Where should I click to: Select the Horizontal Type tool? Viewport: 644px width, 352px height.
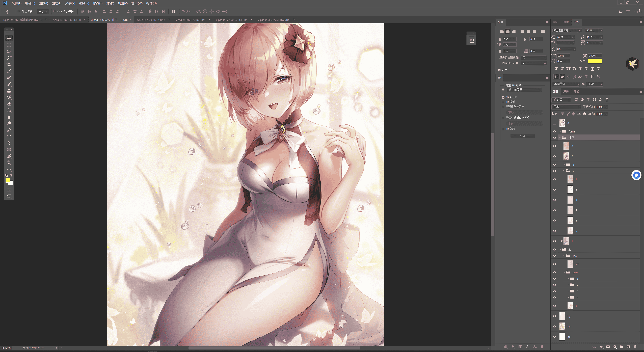[9, 137]
